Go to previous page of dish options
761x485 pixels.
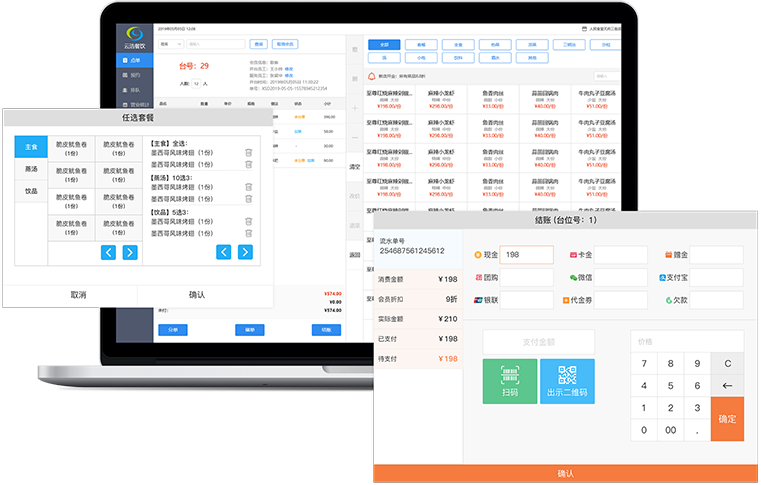[108, 252]
